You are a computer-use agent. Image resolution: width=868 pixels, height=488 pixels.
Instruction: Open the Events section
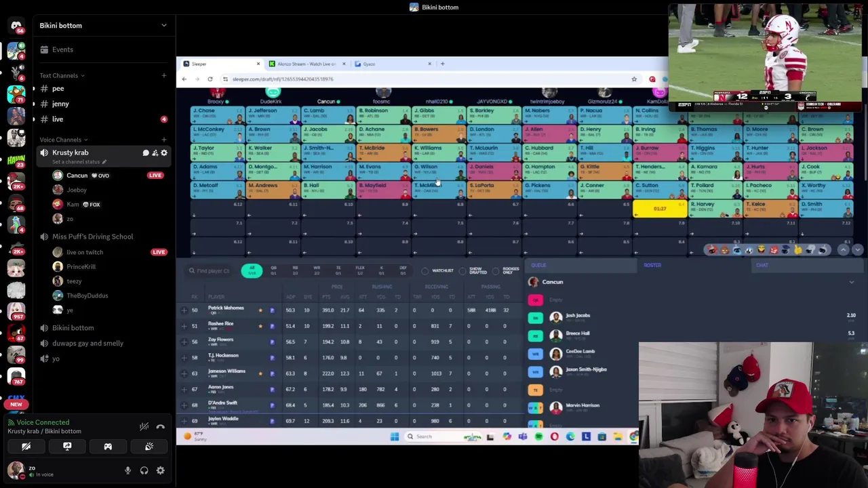click(62, 49)
